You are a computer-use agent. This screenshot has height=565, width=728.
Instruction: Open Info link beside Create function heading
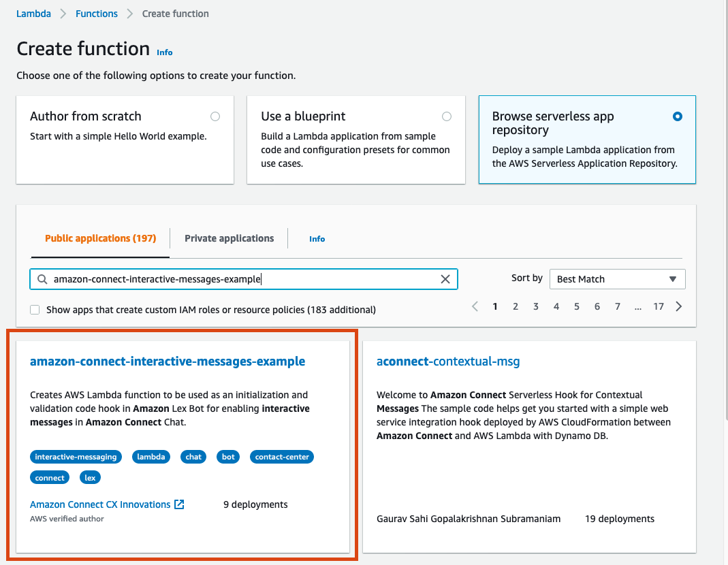[164, 52]
